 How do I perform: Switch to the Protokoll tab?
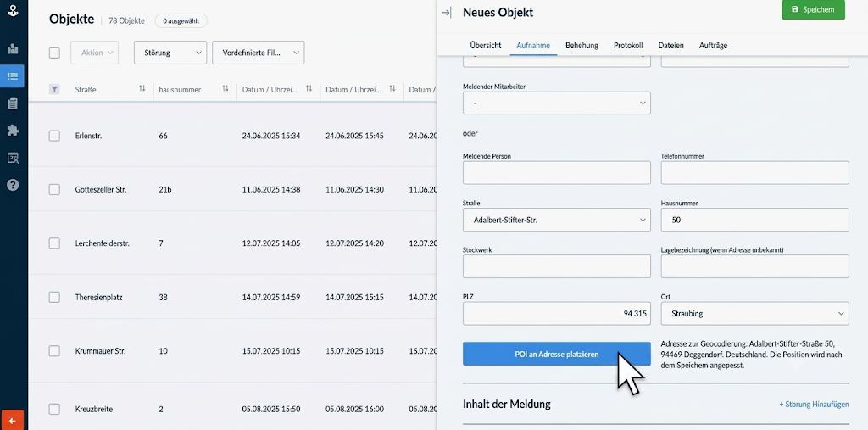coord(628,46)
